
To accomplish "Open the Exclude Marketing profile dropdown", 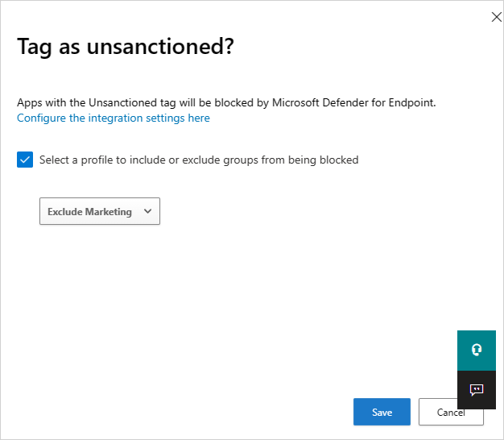I will [100, 211].
